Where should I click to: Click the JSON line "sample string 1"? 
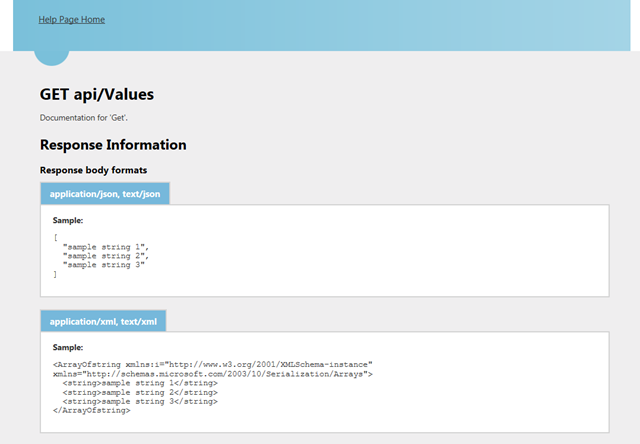tap(106, 247)
